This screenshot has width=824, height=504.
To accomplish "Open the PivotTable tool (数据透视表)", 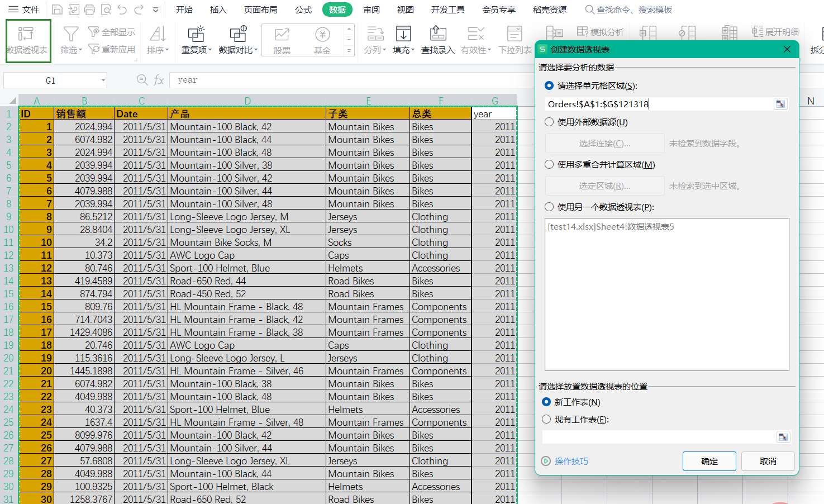I will (x=28, y=41).
